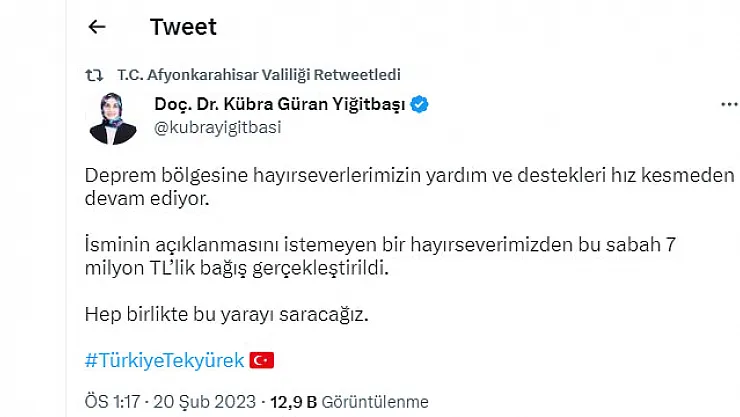Screen dimensions: 740x417
Task: Click the tweet time "ÖS 1:17"
Action: (112, 402)
